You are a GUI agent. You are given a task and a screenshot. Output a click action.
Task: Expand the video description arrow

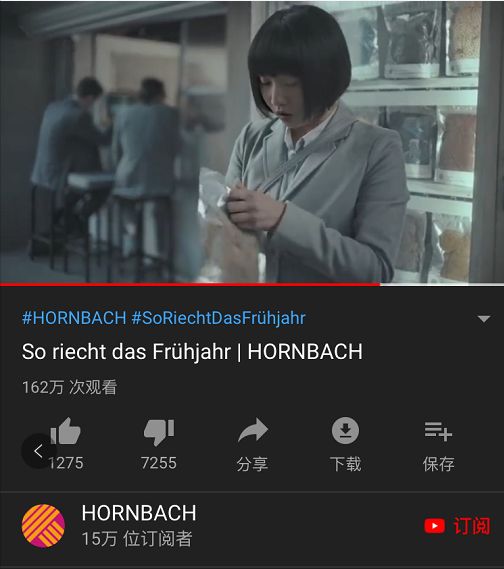(484, 319)
